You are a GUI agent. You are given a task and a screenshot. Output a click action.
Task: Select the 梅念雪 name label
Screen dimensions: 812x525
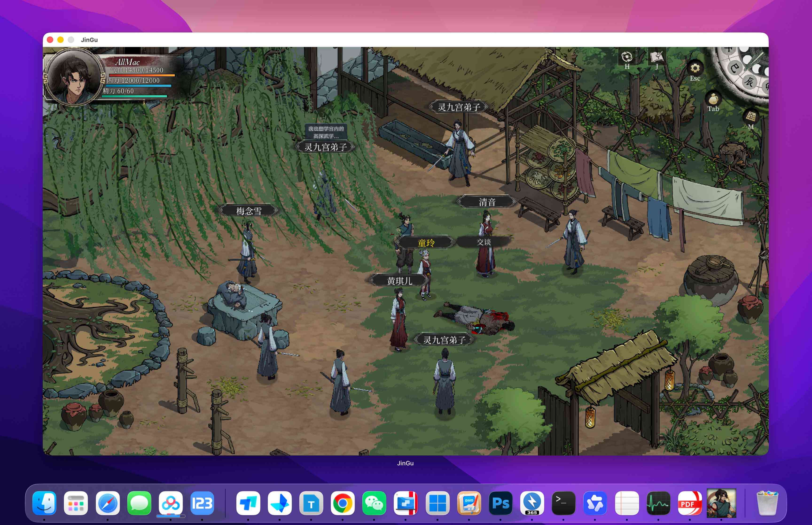[x=249, y=211]
